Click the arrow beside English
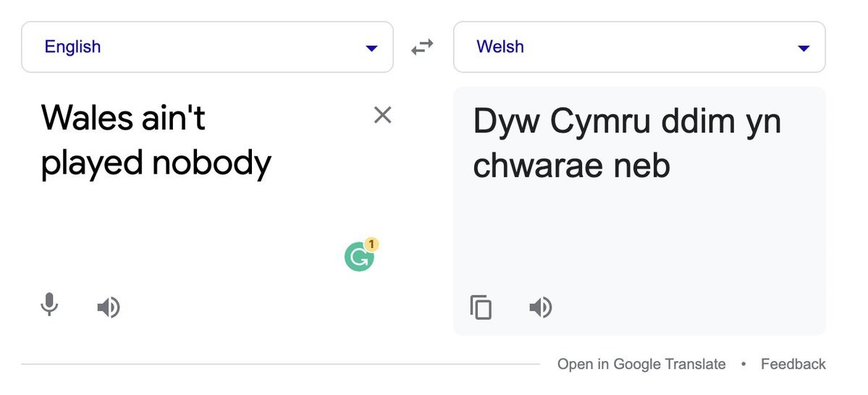The width and height of the screenshot is (868, 395). (371, 48)
